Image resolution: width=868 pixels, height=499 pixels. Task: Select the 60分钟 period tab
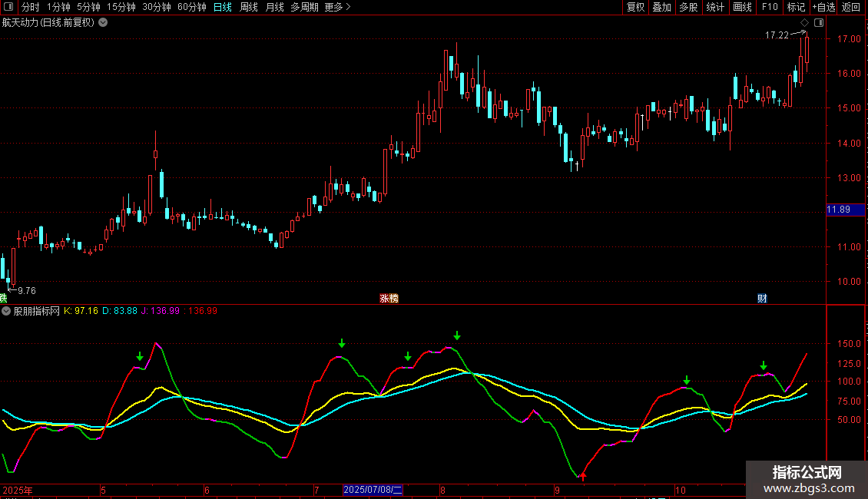[x=191, y=8]
